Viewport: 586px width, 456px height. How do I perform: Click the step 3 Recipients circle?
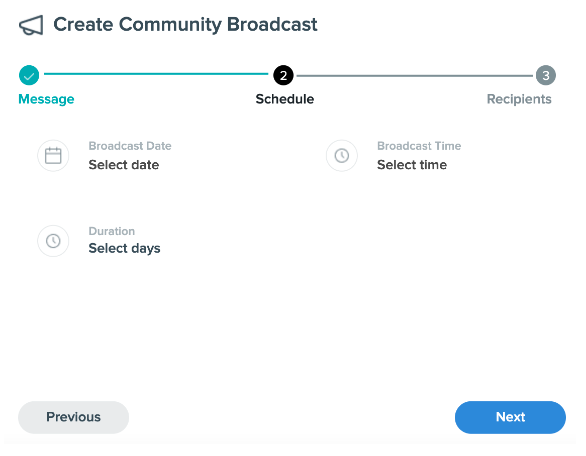(x=546, y=75)
